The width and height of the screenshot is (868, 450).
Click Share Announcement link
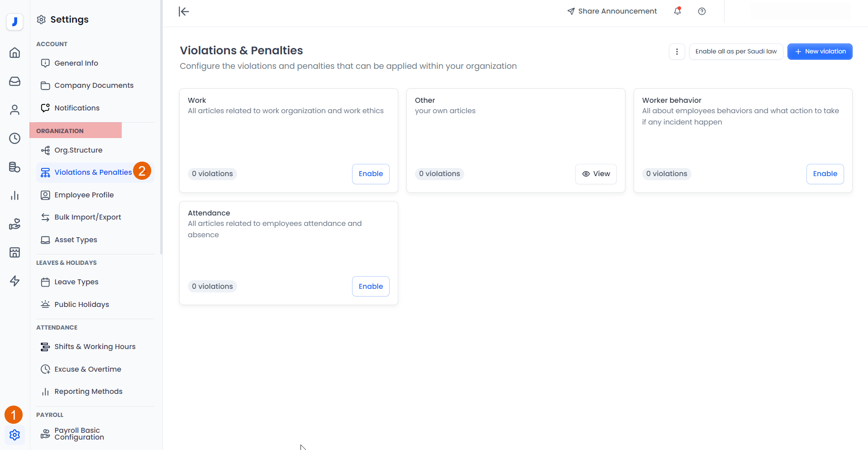pyautogui.click(x=612, y=11)
